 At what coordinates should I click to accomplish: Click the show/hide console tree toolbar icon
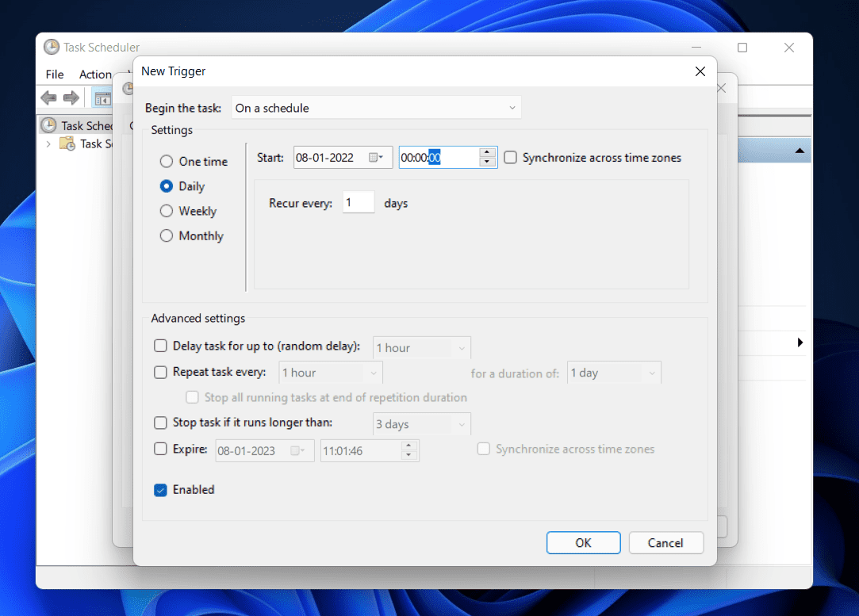[102, 98]
